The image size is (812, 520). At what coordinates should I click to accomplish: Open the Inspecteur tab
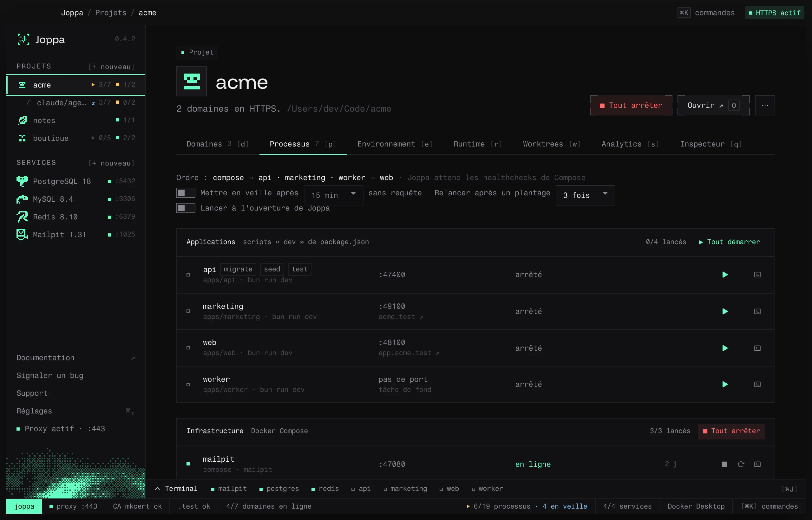tap(711, 144)
